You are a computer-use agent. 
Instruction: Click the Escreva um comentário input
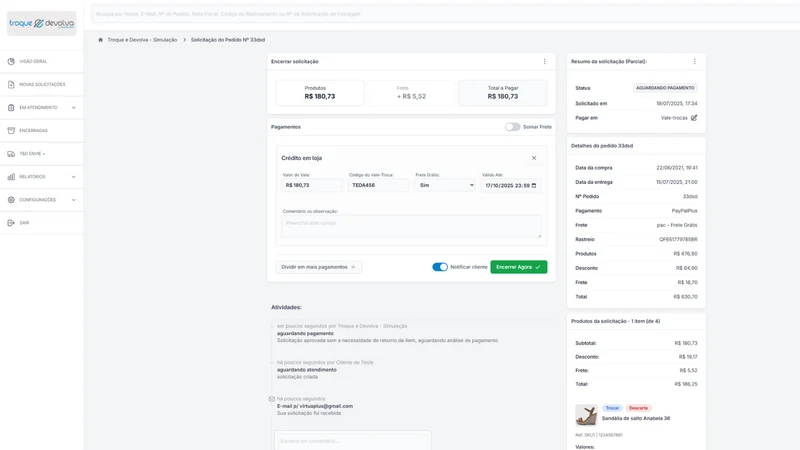pyautogui.click(x=353, y=441)
